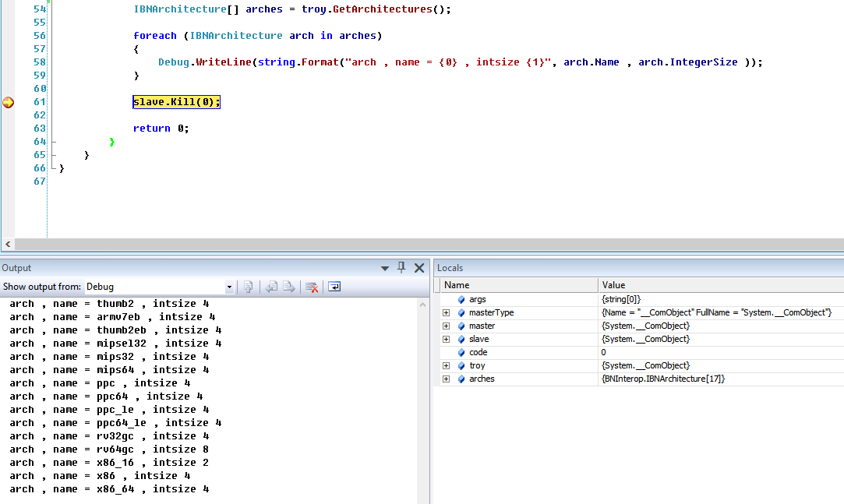The width and height of the screenshot is (844, 504).
Task: Expand the masterType variable in Locals
Action: (x=447, y=312)
